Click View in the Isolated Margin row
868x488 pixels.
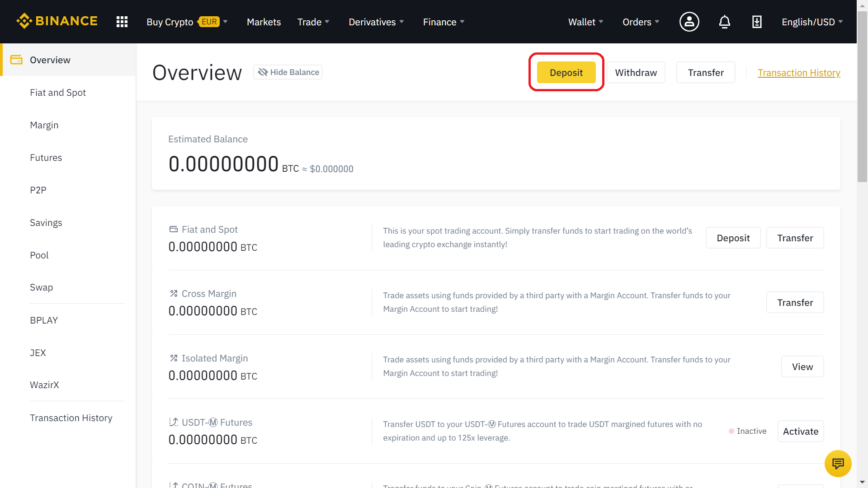pos(802,366)
